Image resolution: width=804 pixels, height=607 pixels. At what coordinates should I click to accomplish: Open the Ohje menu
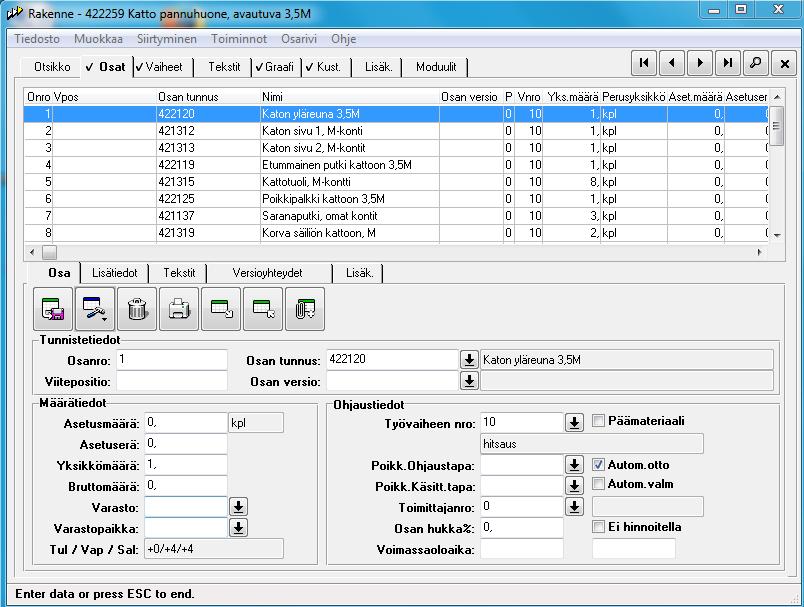click(344, 39)
